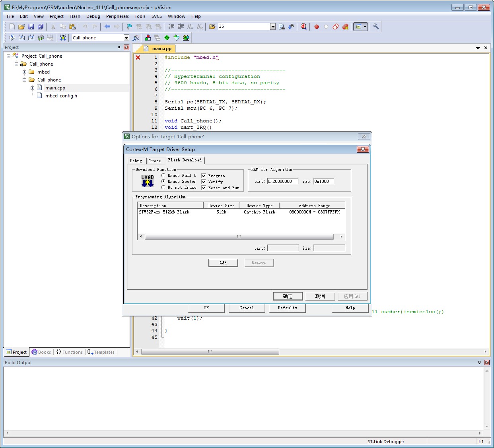494x448 pixels.
Task: Open the SVCS menu
Action: point(157,16)
